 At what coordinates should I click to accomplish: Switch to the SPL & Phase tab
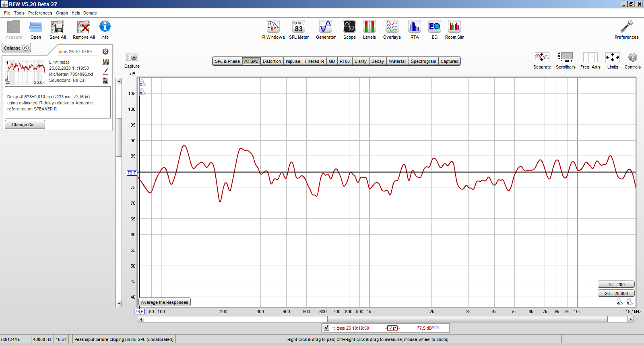[227, 61]
